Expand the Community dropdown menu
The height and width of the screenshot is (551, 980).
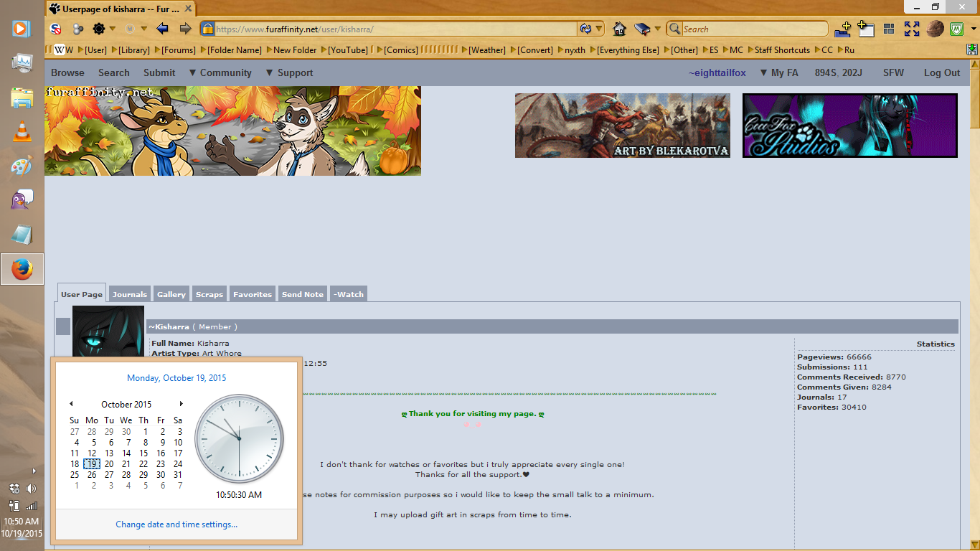click(220, 72)
